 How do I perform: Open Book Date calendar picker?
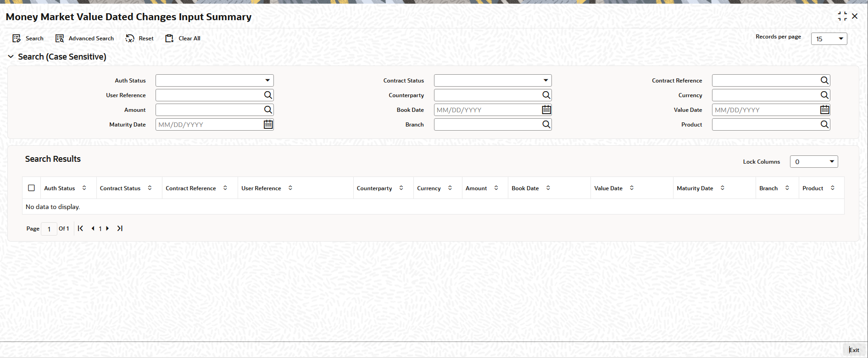tap(546, 110)
